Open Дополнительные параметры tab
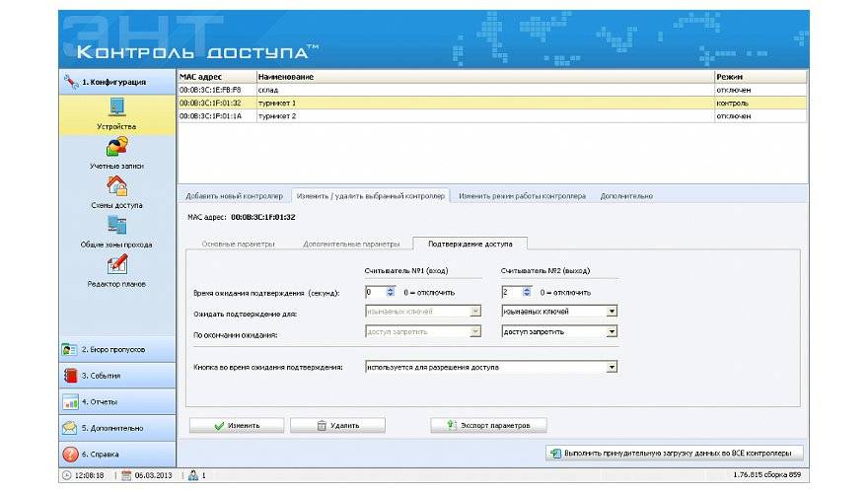The height and width of the screenshot is (493, 868). (x=351, y=244)
